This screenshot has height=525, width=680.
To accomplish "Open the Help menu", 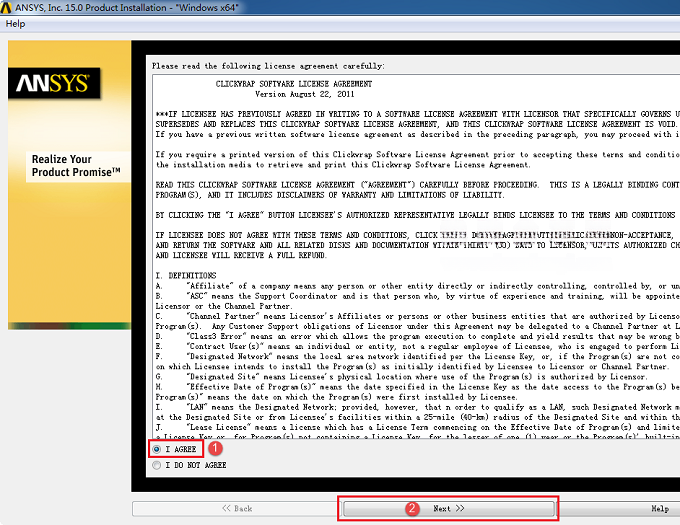I will 15,24.
